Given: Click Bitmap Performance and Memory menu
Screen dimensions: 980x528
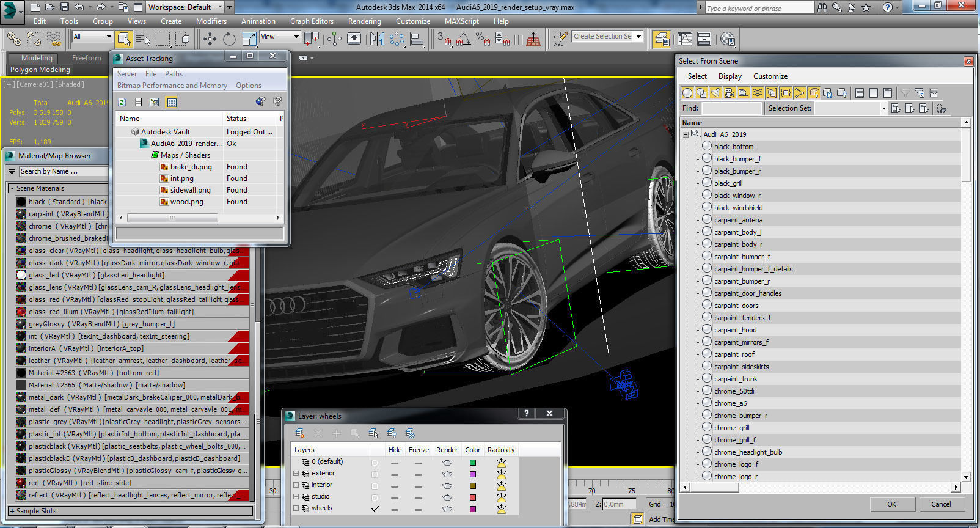Looking at the screenshot, I should point(172,86).
